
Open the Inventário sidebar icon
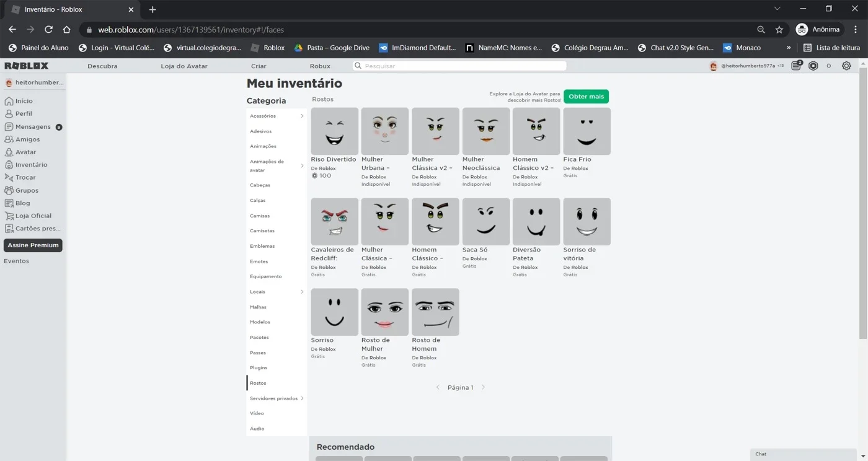[x=9, y=165]
